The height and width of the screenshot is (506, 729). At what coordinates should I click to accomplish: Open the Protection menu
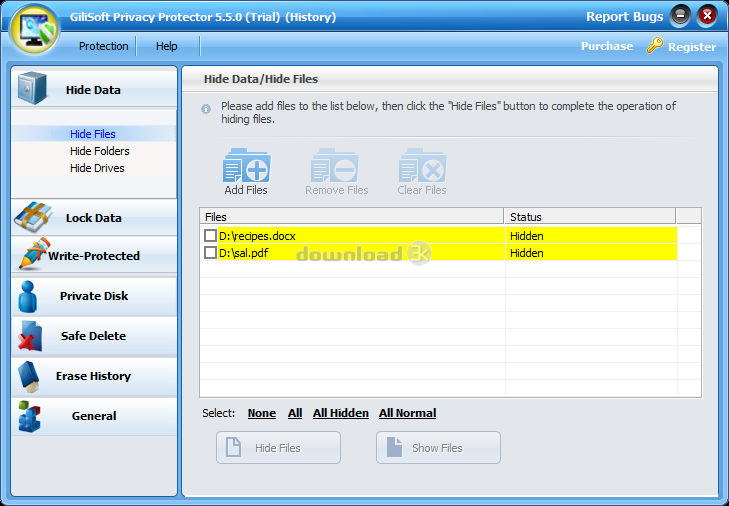pyautogui.click(x=103, y=46)
